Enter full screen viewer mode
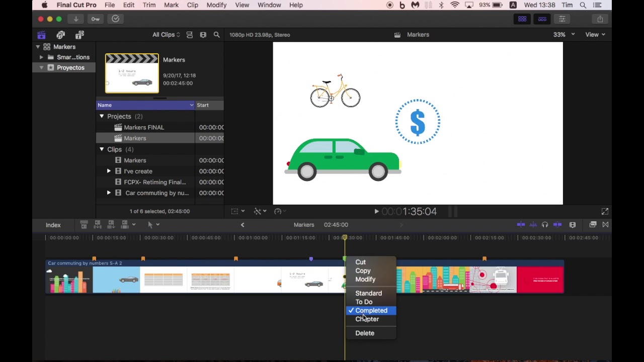Image resolution: width=644 pixels, height=362 pixels. (x=605, y=212)
